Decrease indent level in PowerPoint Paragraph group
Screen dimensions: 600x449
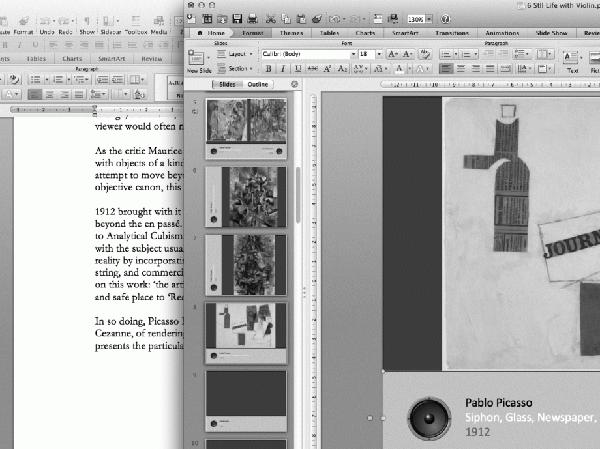[x=489, y=54]
